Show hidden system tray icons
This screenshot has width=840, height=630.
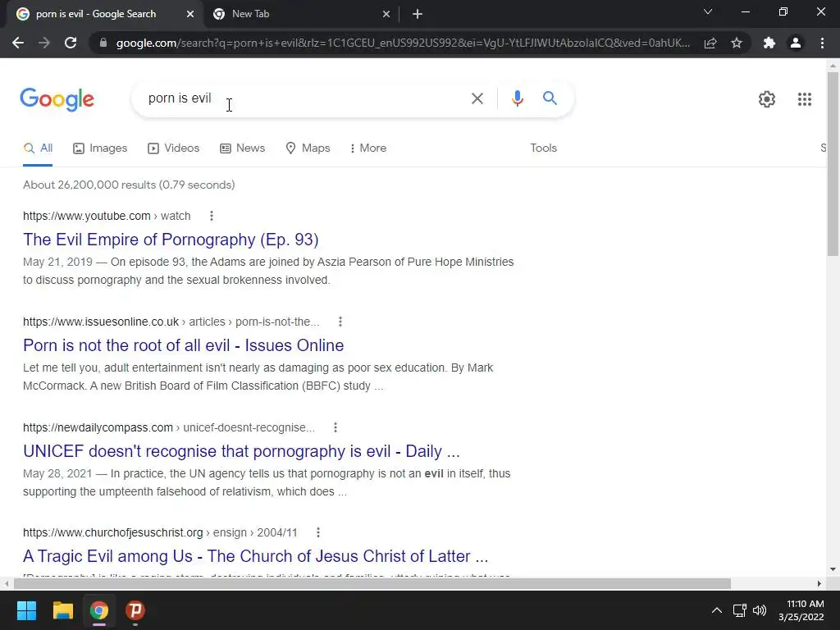[716, 610]
